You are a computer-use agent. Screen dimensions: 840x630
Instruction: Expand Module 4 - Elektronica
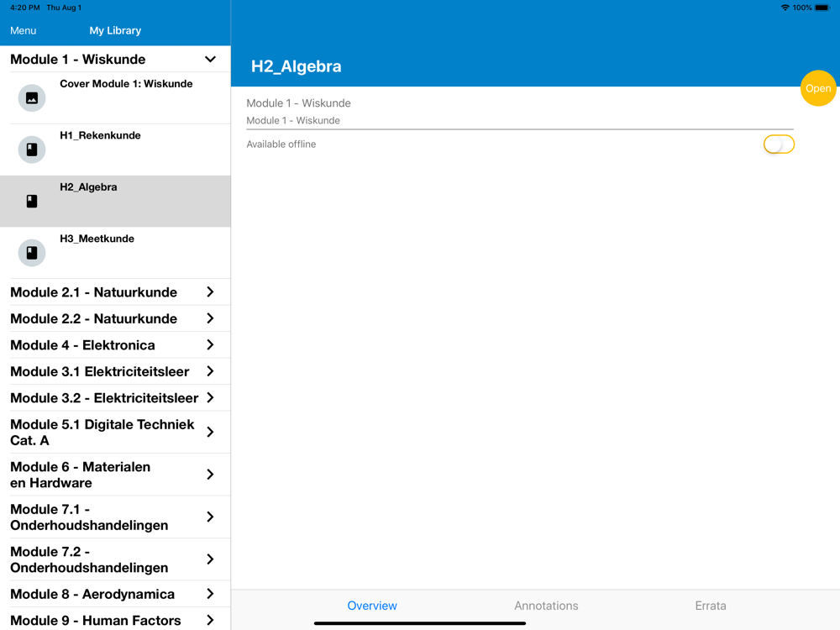click(x=115, y=345)
